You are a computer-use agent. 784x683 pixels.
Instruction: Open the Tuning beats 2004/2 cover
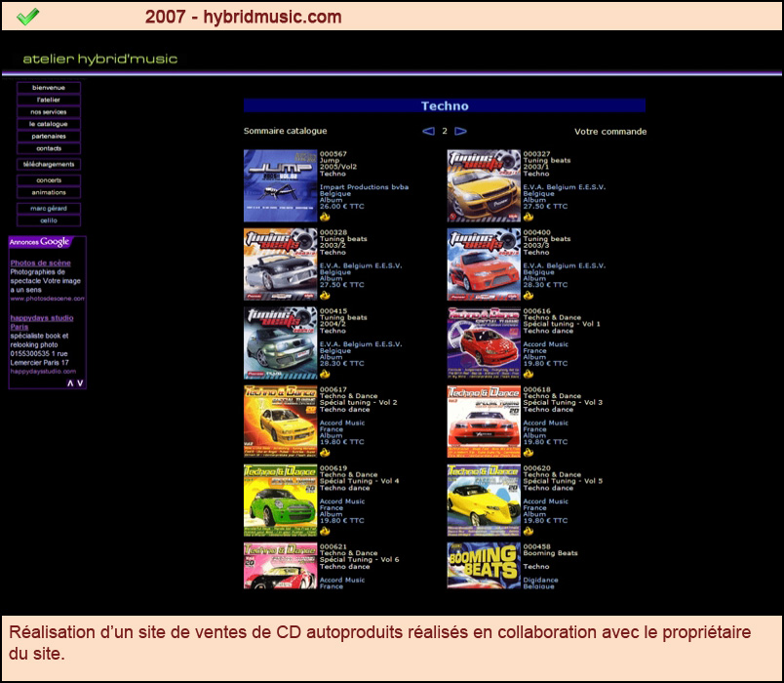pyautogui.click(x=280, y=342)
